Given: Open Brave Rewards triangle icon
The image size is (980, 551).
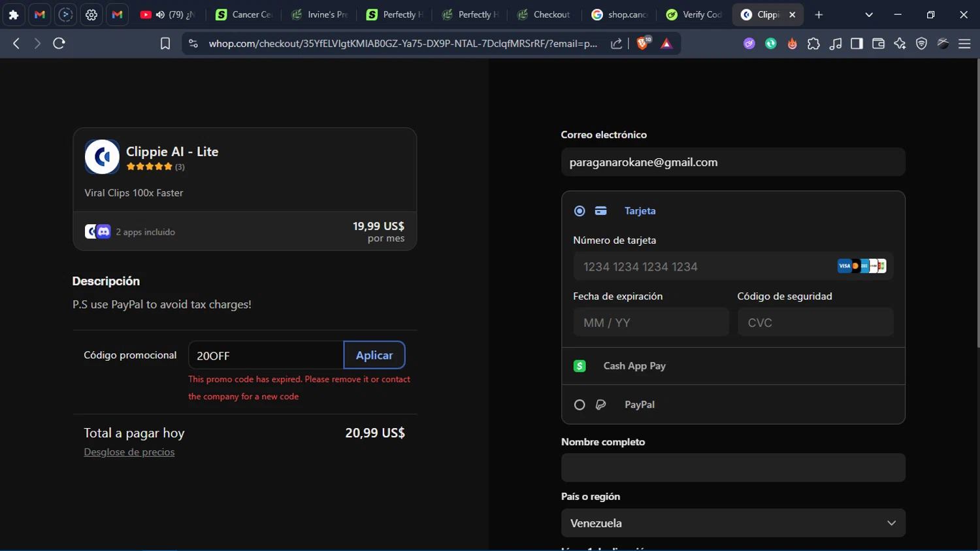Looking at the screenshot, I should tap(666, 44).
